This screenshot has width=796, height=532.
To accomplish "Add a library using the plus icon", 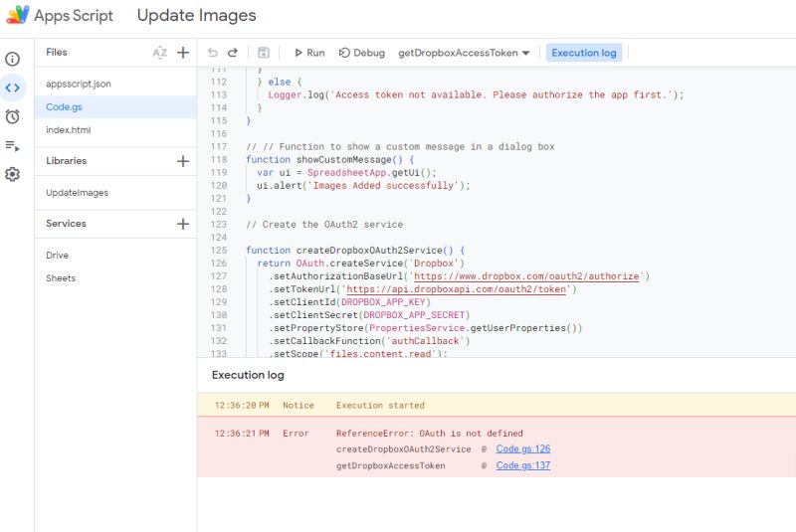I will point(183,161).
